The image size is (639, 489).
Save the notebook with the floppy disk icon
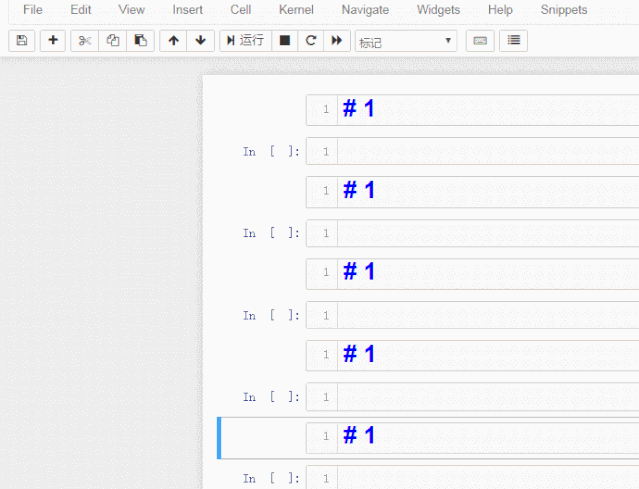22,41
